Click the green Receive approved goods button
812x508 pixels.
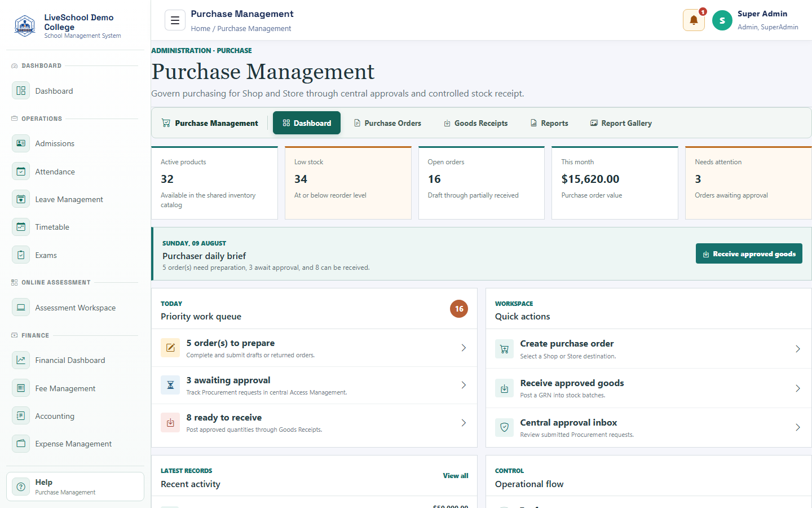click(749, 254)
